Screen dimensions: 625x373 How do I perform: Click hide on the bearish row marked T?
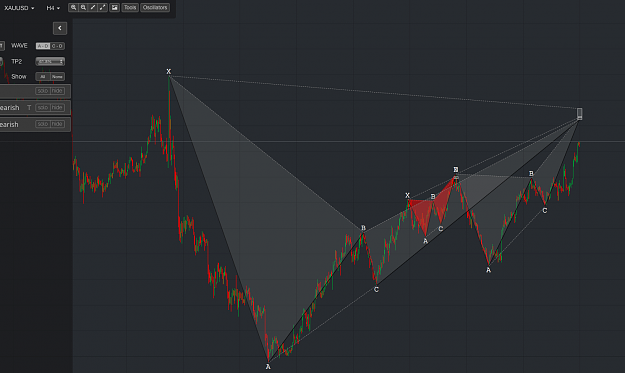pos(57,108)
